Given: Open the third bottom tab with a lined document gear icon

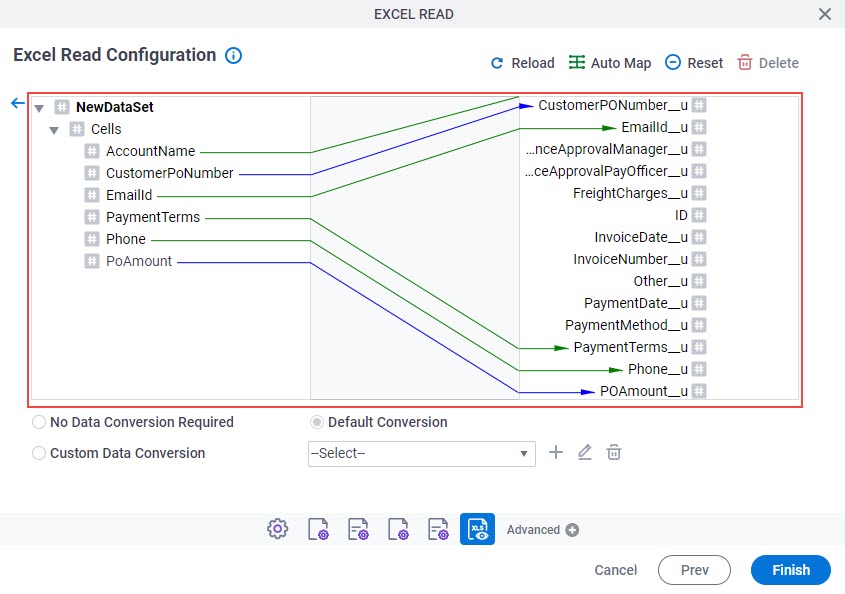Looking at the screenshot, I should click(x=358, y=529).
